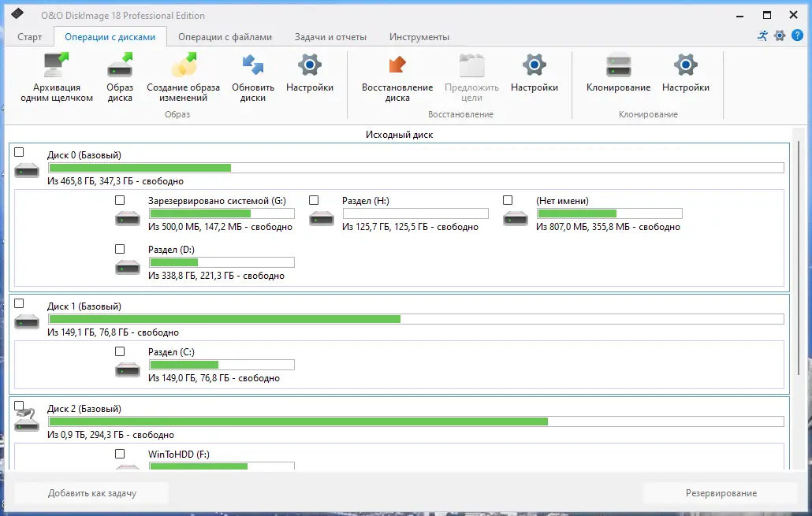Click the «Раздел (C:)» usage bar

pos(222,365)
